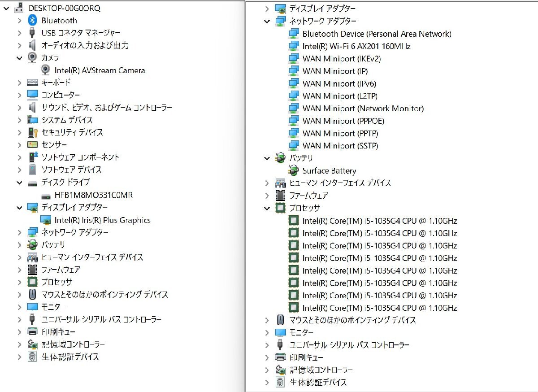Select the セキュリティ デバイス category label
Screen dimensions: 538x392
72,132
